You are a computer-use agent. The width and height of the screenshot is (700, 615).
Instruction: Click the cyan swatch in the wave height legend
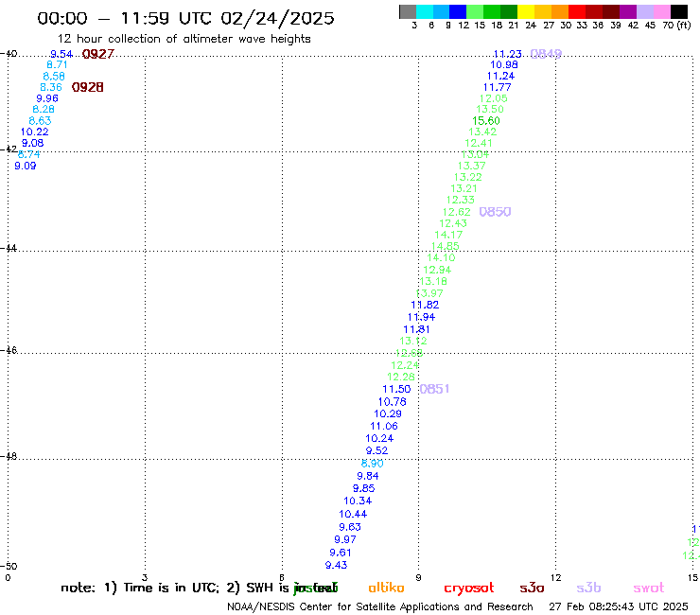click(425, 11)
